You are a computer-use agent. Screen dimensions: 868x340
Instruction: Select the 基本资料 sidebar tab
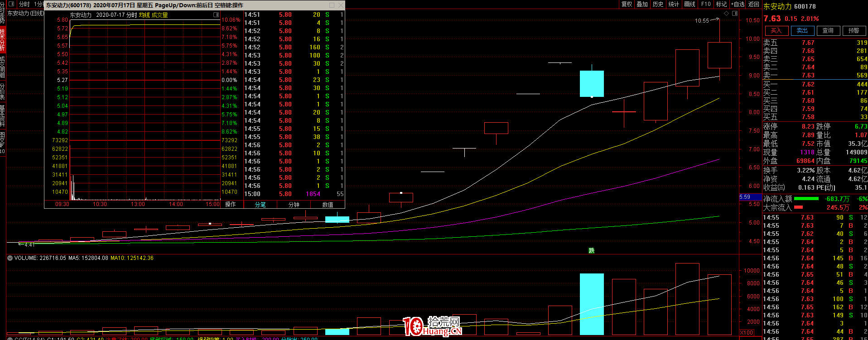(x=3, y=116)
